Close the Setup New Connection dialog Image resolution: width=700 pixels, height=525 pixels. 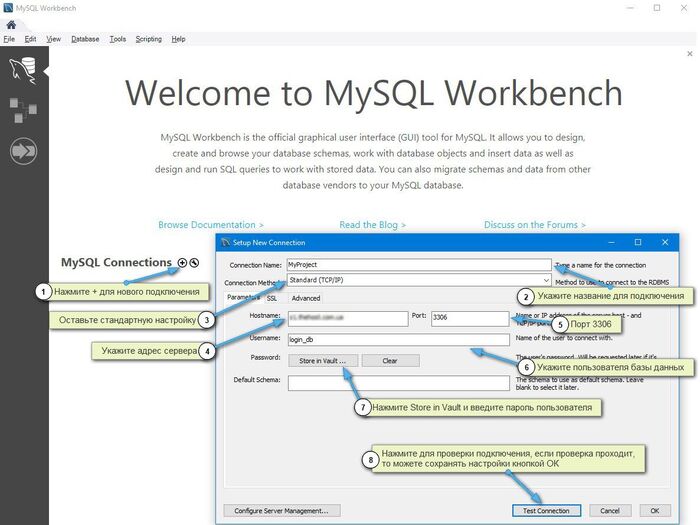665,242
